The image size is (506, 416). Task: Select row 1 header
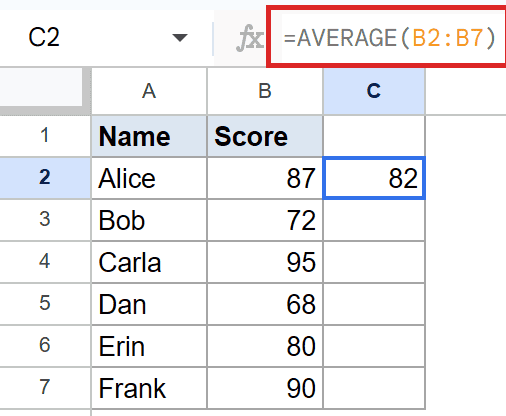(45, 136)
